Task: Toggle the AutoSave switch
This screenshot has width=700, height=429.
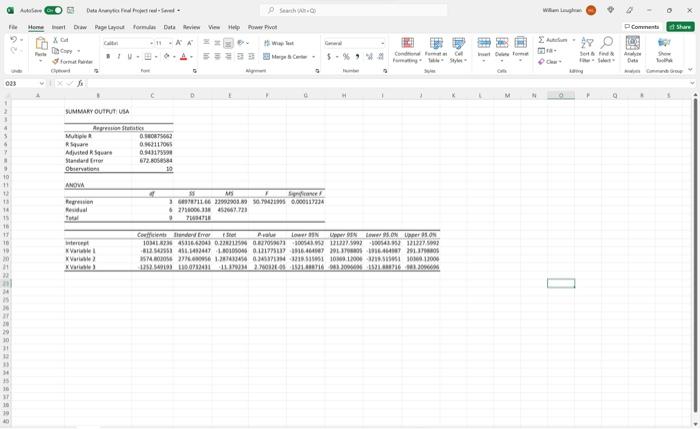Action: pos(53,10)
